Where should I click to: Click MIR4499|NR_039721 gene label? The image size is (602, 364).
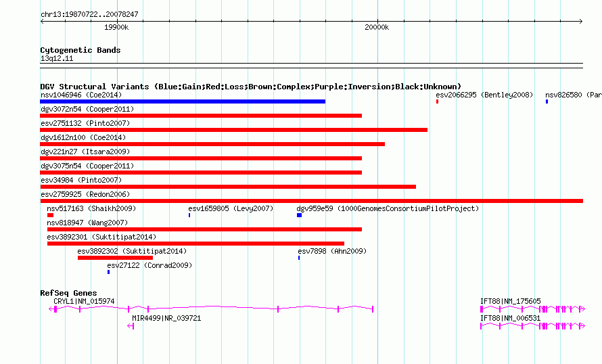[166, 318]
